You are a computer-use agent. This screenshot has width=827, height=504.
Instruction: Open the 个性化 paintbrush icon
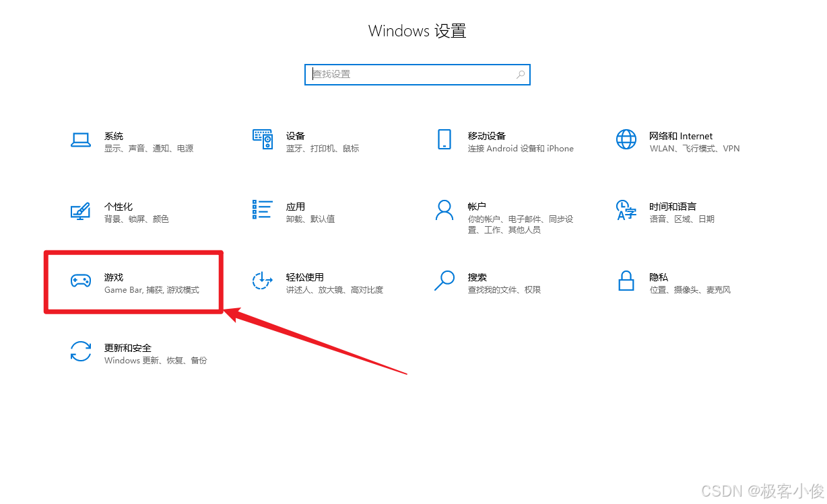pyautogui.click(x=81, y=211)
